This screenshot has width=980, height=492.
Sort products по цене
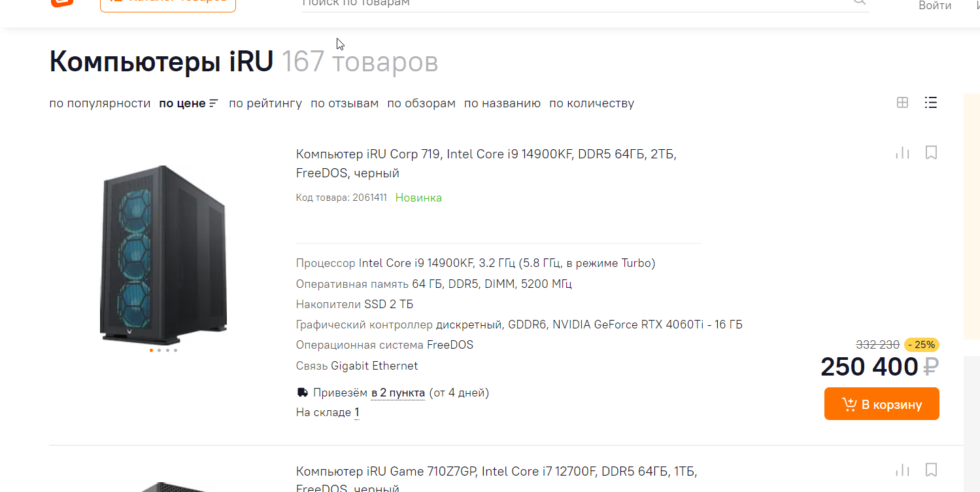coord(182,103)
